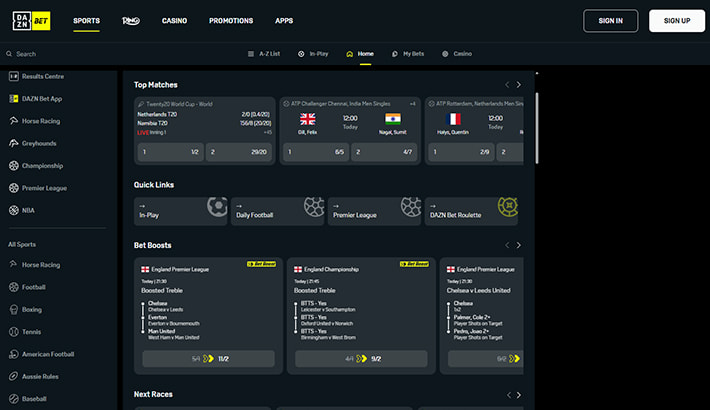
Task: Click the Results Centre scoreboard icon
Action: (14, 77)
